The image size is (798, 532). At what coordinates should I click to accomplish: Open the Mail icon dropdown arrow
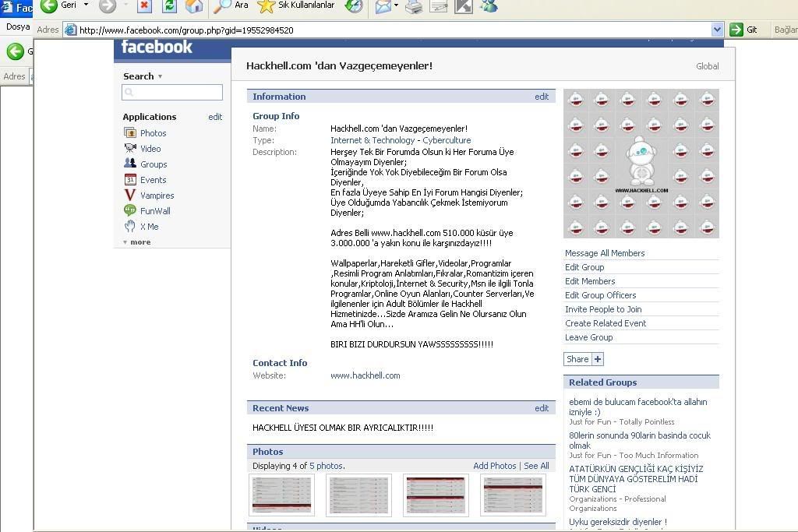(x=397, y=5)
